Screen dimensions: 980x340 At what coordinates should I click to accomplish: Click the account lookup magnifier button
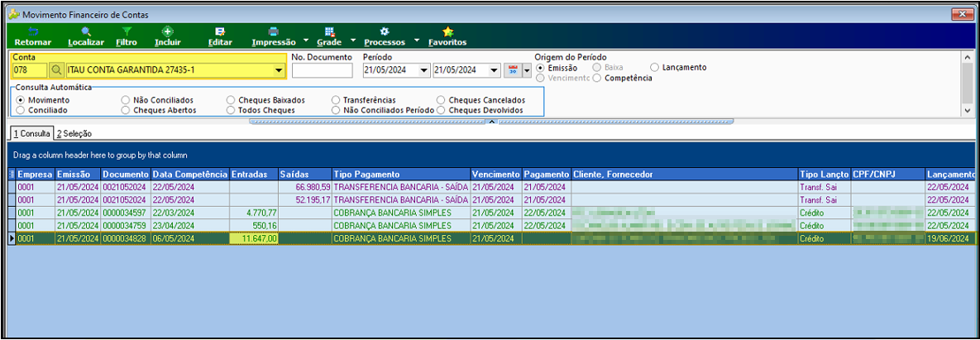click(56, 70)
